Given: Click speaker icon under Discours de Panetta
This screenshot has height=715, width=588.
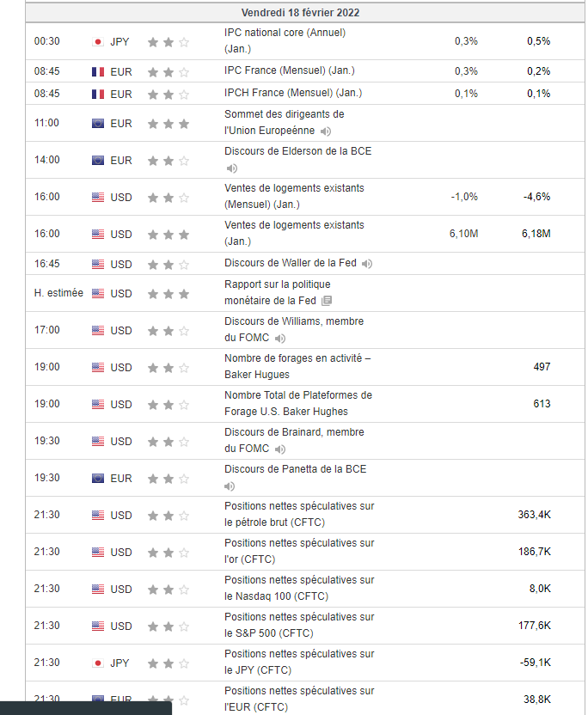Looking at the screenshot, I should pyautogui.click(x=231, y=486).
